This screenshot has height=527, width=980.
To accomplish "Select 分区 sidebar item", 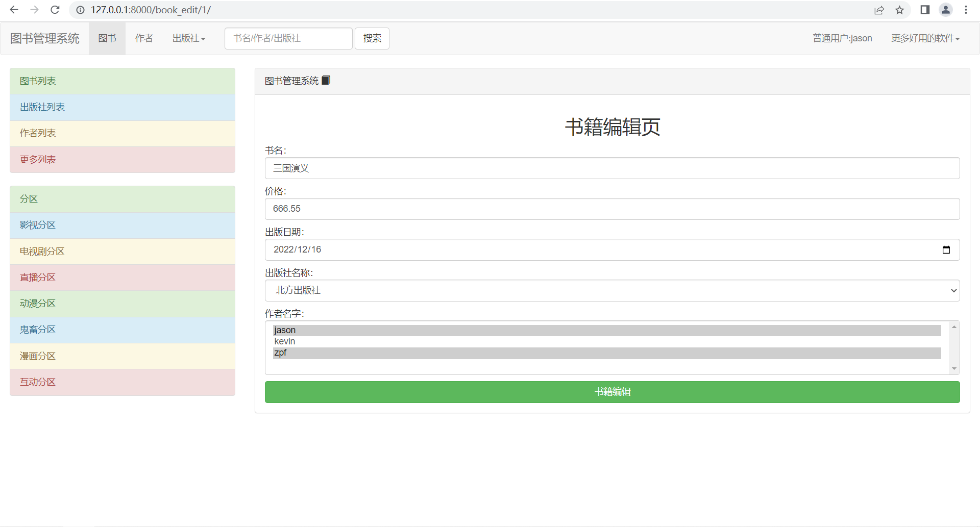I will pos(122,199).
